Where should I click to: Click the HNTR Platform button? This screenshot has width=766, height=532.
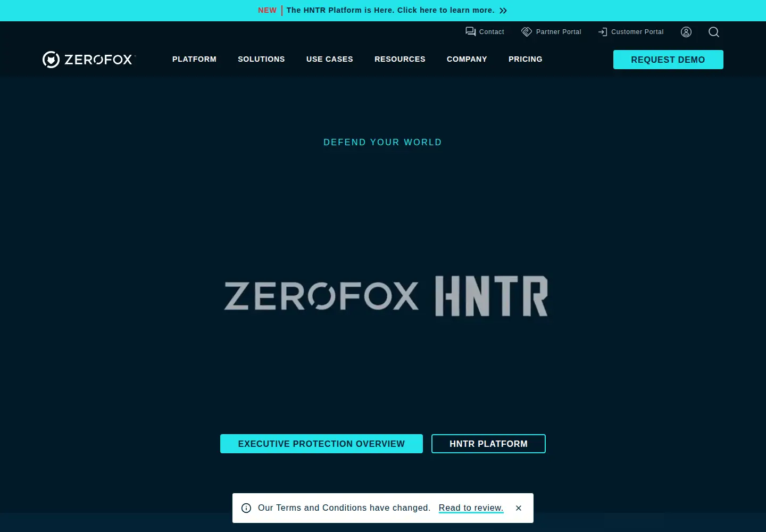coord(488,444)
